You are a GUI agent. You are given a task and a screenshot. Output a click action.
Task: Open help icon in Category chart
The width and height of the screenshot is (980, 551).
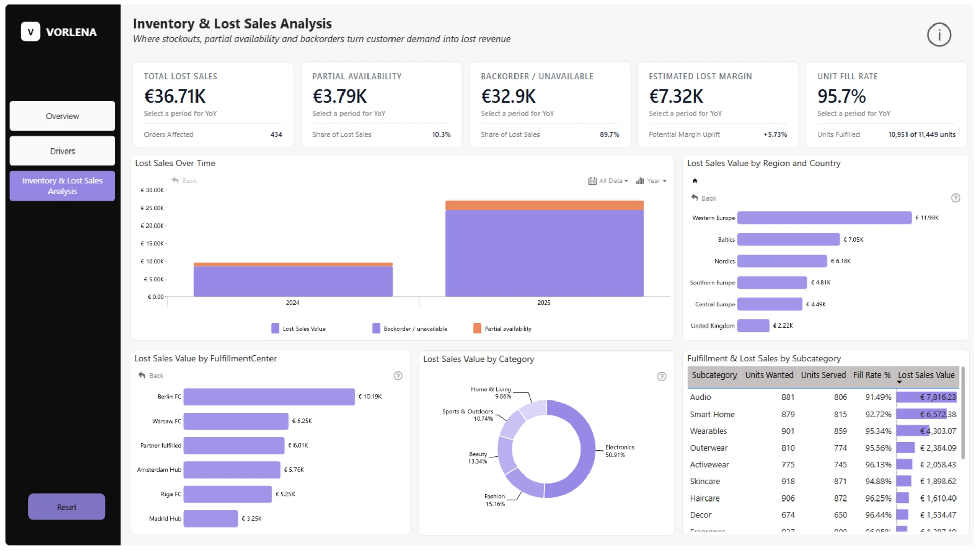661,377
